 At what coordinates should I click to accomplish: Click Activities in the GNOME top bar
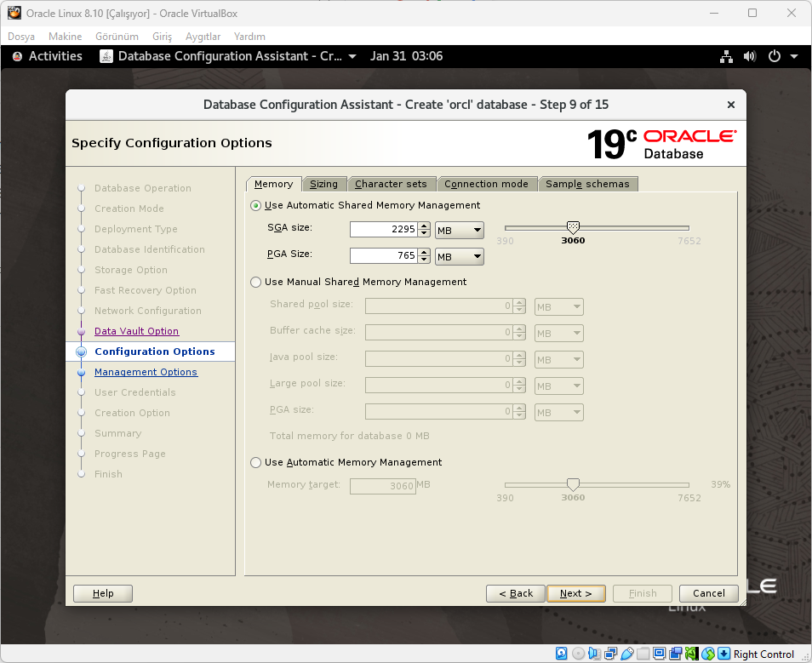55,56
